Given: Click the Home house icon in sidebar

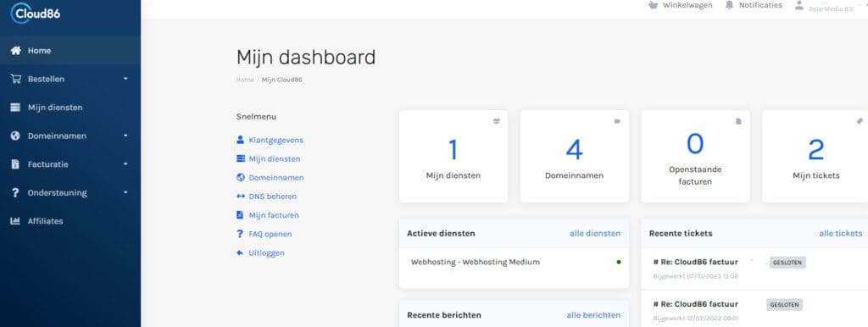Looking at the screenshot, I should point(15,50).
